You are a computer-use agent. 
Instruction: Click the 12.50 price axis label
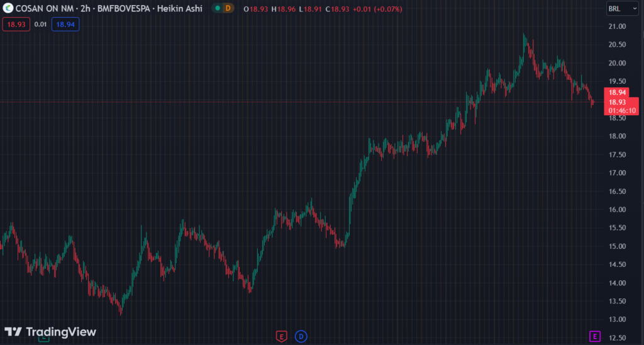click(x=618, y=337)
